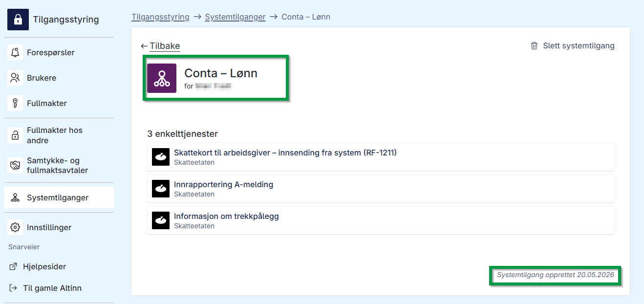The height and width of the screenshot is (304, 644).
Task: Click the Tilgangsstyring title in sidebar header
Action: (x=66, y=20)
